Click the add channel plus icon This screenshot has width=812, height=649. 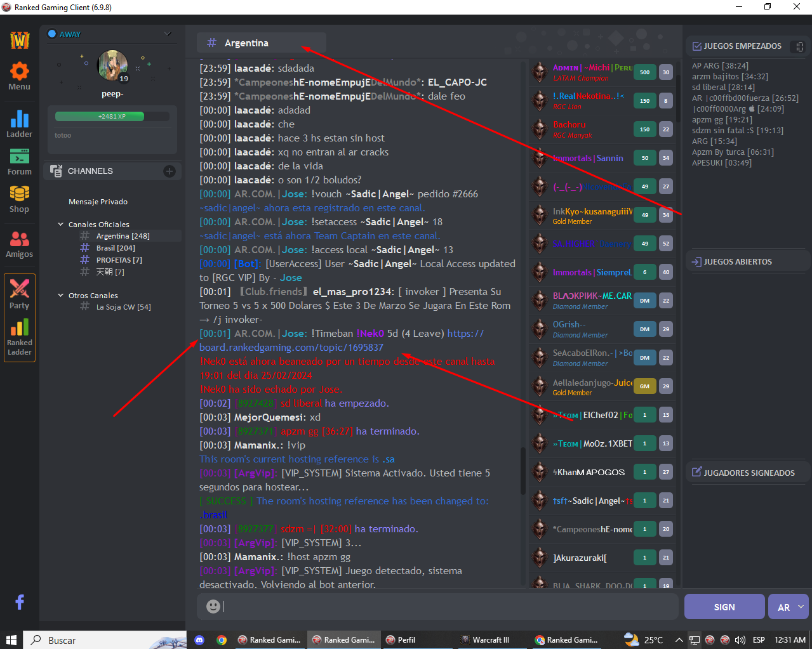pos(170,171)
